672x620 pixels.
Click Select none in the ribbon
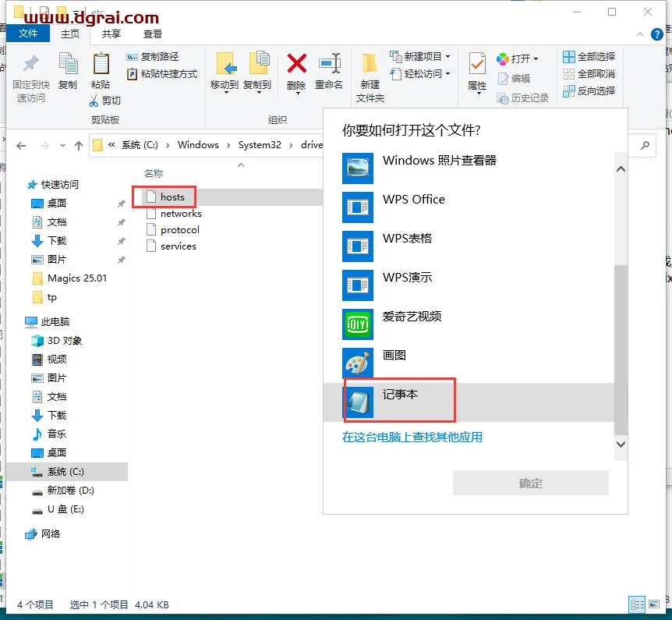[x=589, y=74]
